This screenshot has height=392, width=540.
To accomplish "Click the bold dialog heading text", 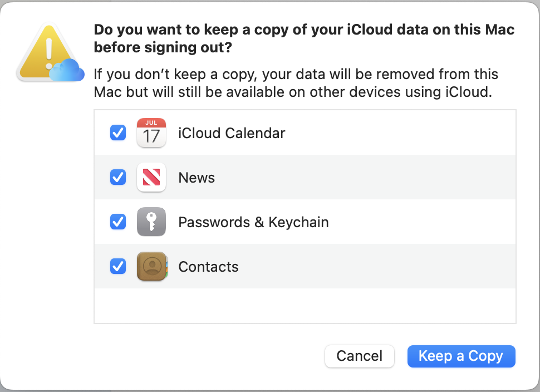I will point(304,39).
